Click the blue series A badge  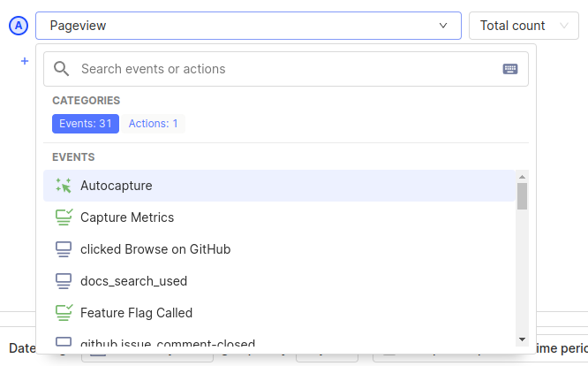[x=18, y=26]
